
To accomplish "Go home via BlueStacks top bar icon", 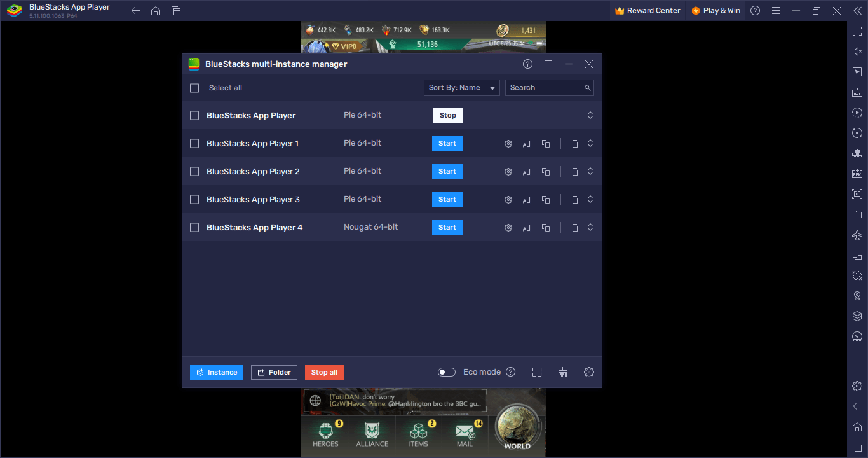I will 156,11.
